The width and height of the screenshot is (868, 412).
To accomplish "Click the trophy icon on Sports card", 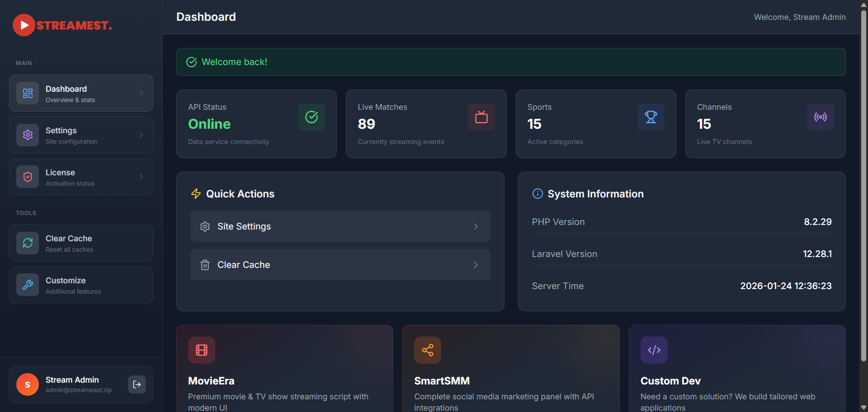I will click(x=651, y=117).
